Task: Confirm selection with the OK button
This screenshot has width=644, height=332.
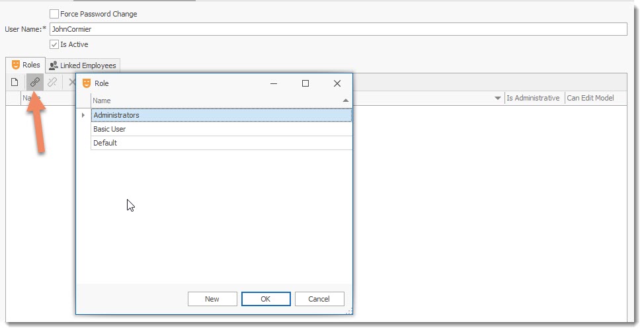Action: point(266,299)
